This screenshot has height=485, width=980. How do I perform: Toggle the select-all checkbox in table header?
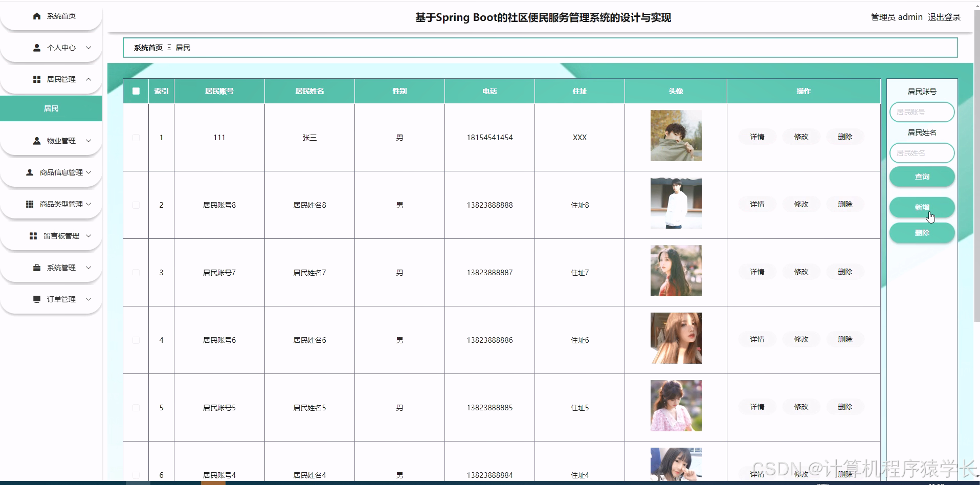pos(136,91)
